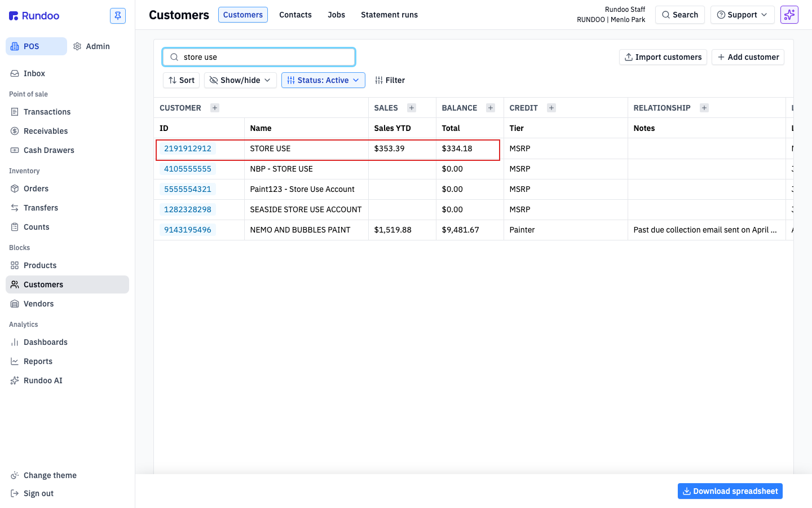Click the $334.18 balance cell

(470, 148)
